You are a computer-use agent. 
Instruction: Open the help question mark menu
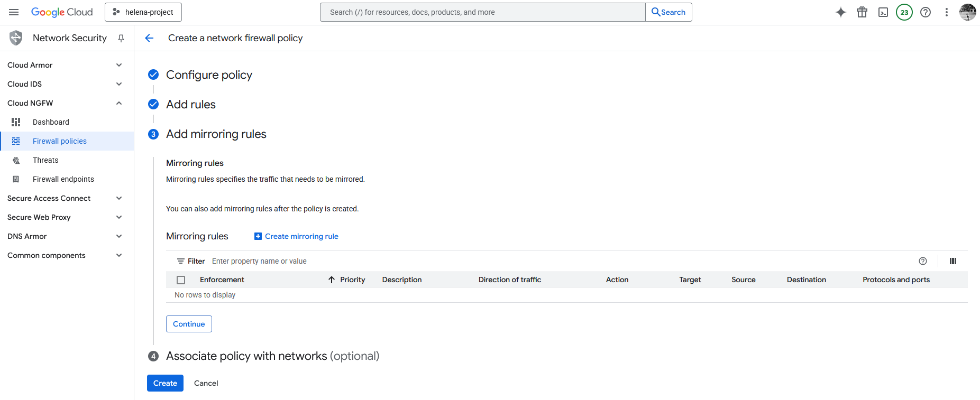click(925, 12)
